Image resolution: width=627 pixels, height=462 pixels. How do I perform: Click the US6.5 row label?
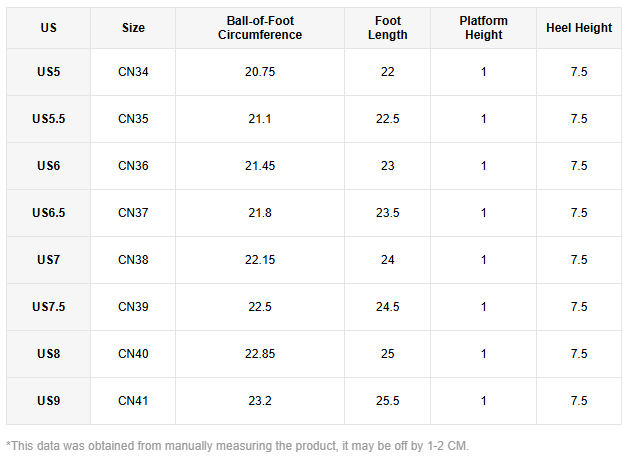pos(48,213)
